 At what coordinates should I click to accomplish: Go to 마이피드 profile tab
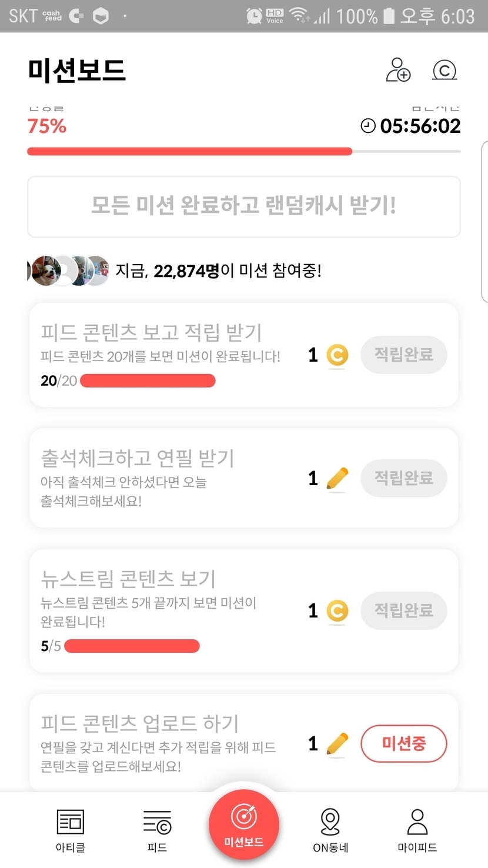click(x=417, y=829)
